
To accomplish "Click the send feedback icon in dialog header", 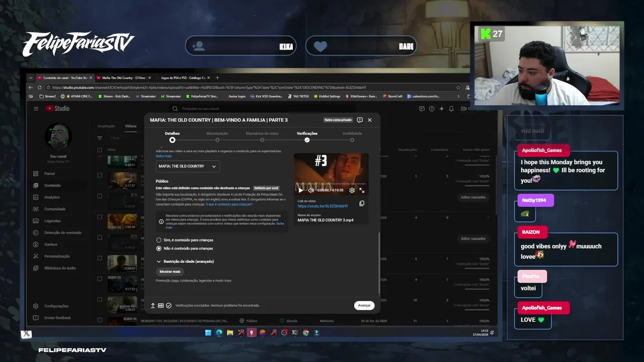I will point(360,120).
